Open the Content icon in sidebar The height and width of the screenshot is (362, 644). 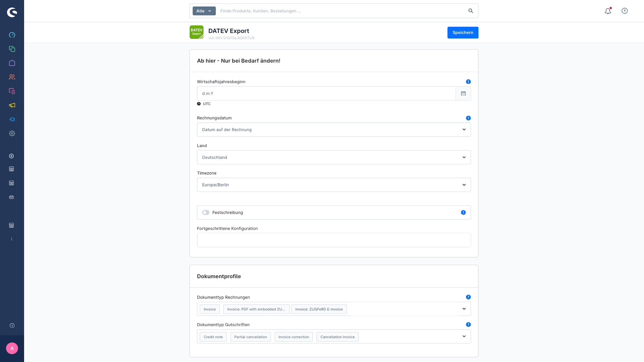pyautogui.click(x=12, y=91)
